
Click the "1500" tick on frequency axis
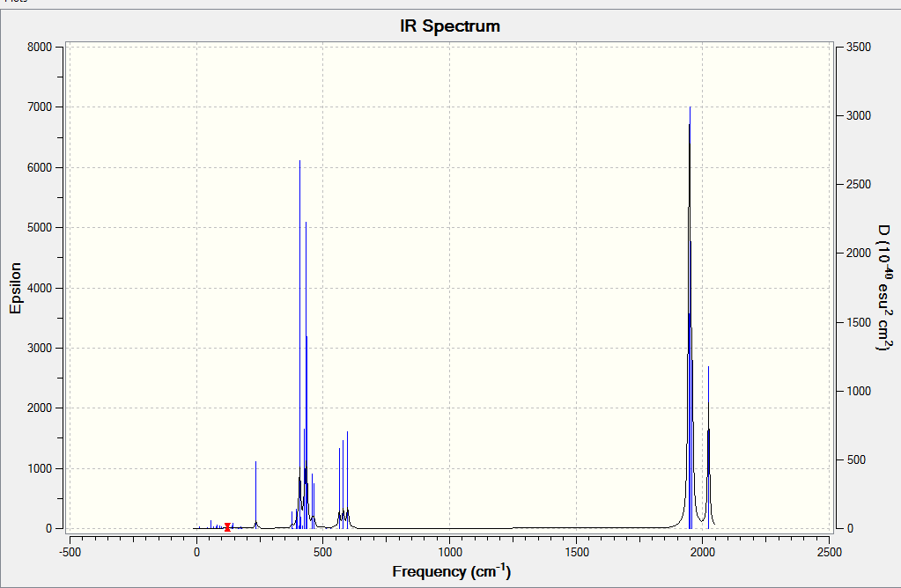(x=576, y=553)
